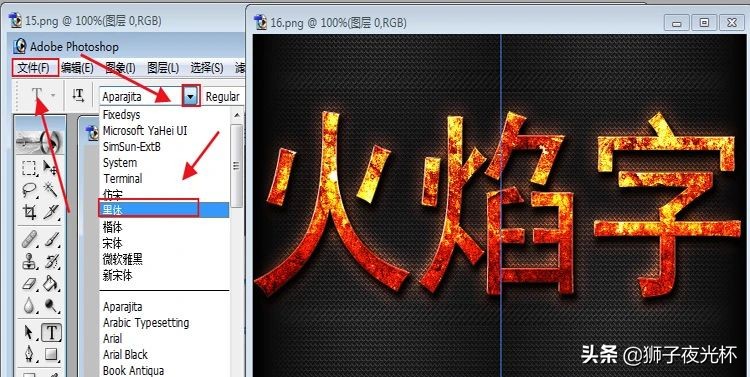Open the 选择(S) menu

click(207, 68)
